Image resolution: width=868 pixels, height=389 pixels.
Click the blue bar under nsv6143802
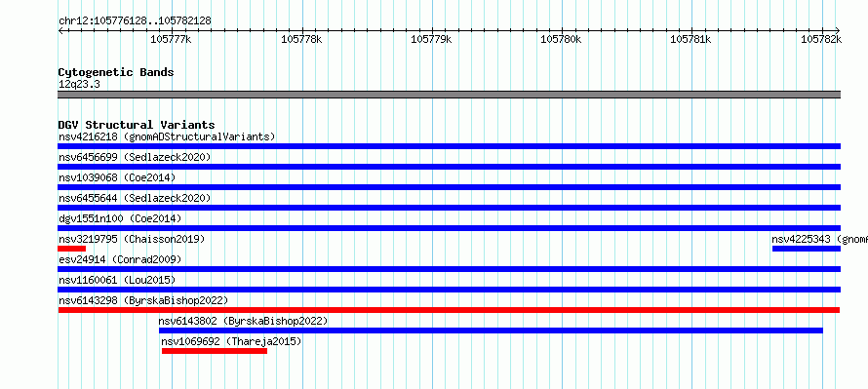point(491,331)
